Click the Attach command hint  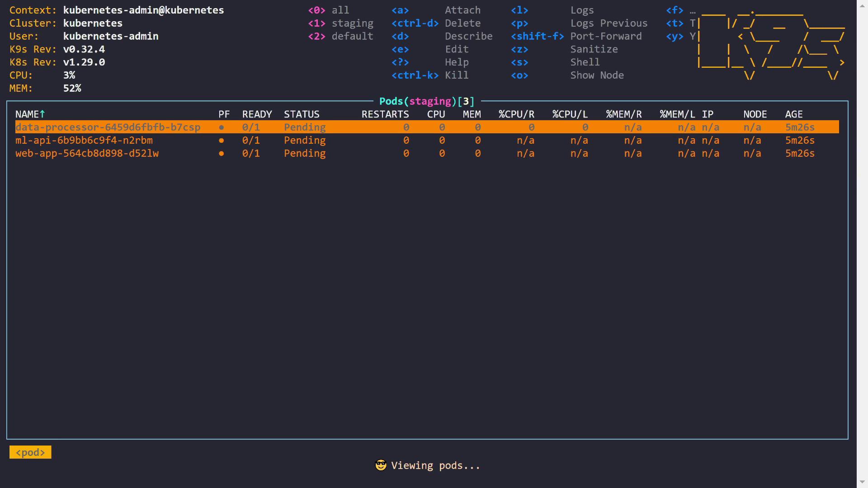coord(462,10)
